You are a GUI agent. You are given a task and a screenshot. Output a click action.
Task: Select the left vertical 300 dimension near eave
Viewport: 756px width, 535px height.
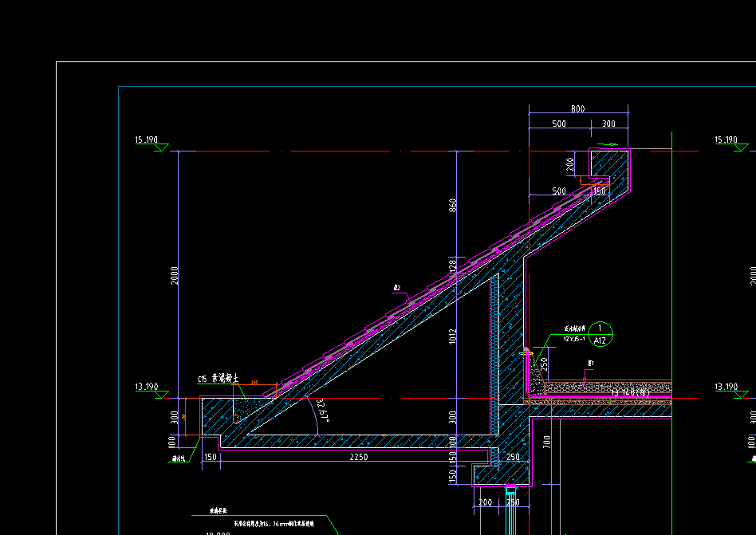(175, 417)
